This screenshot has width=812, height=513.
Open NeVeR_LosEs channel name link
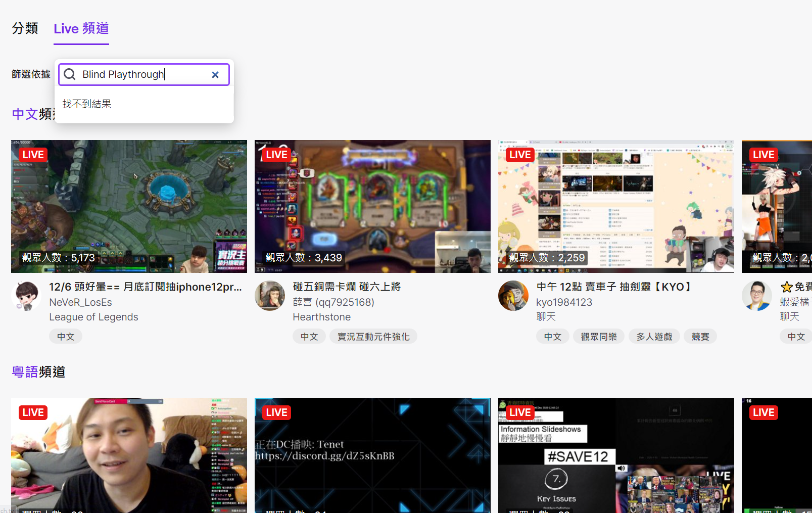click(80, 302)
